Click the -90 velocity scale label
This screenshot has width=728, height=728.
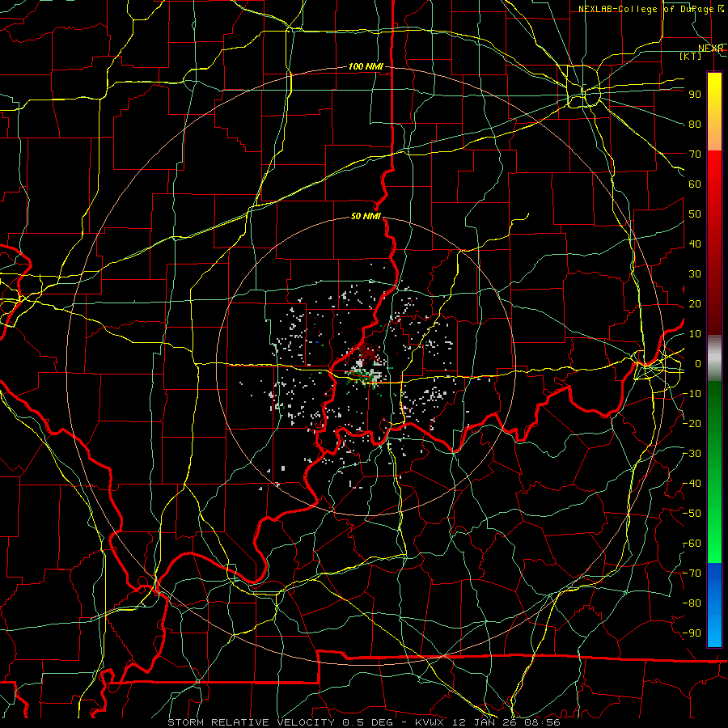(692, 633)
